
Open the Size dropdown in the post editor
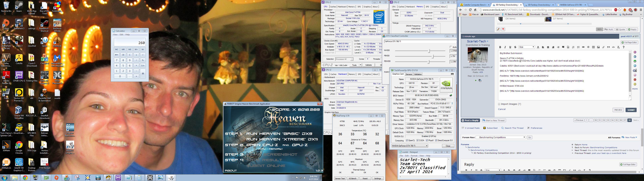point(526,47)
